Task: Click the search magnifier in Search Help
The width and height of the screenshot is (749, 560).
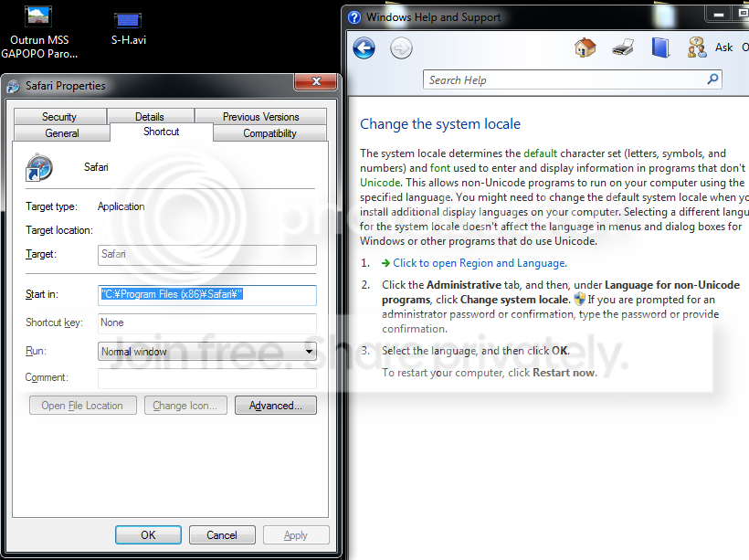Action: point(712,79)
